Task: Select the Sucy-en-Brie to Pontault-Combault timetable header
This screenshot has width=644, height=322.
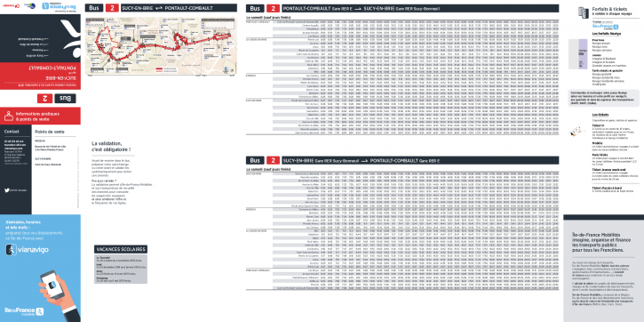Action: pos(402,160)
